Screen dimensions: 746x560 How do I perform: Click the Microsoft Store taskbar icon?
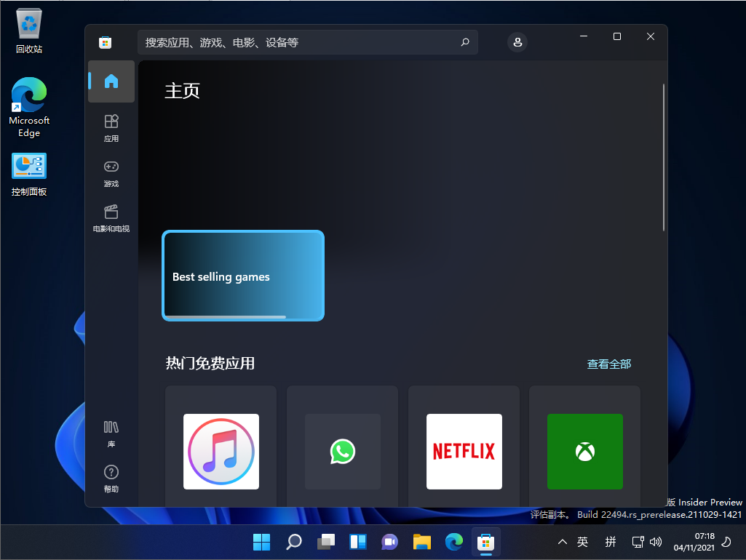coord(485,542)
